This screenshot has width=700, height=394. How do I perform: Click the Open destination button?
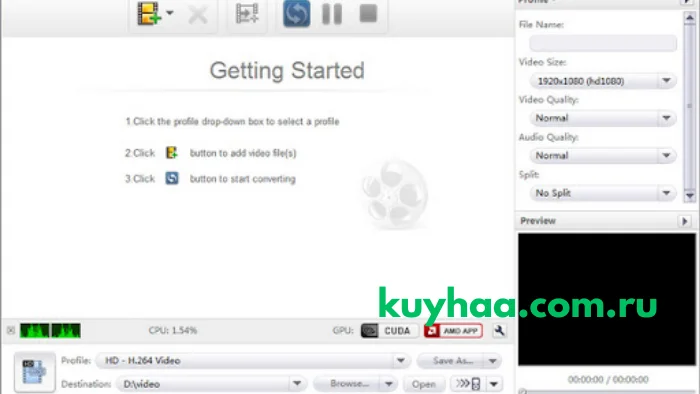coord(424,384)
